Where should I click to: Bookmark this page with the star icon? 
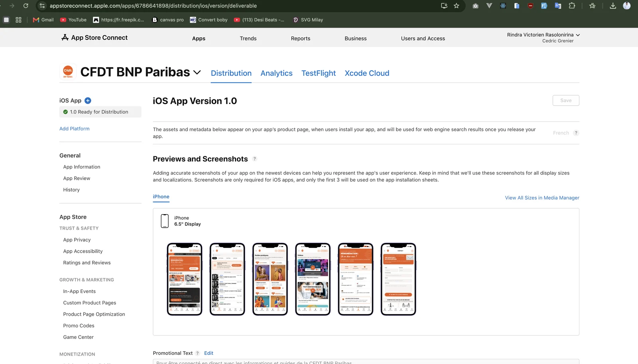(x=457, y=6)
